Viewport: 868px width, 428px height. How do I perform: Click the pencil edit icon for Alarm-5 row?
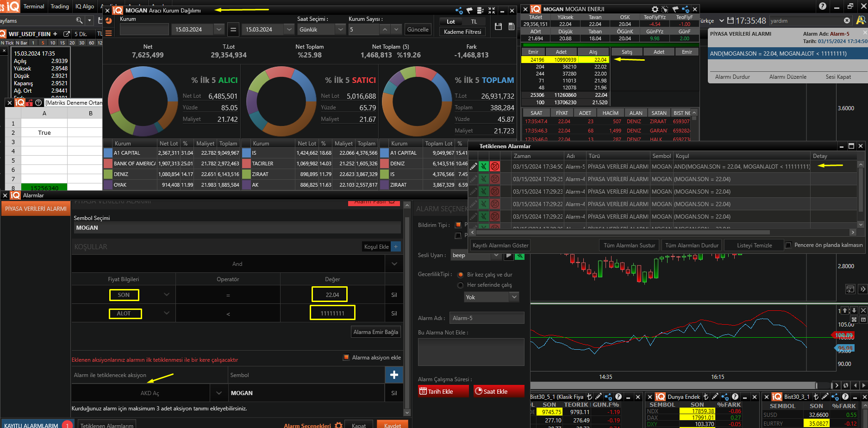click(473, 166)
